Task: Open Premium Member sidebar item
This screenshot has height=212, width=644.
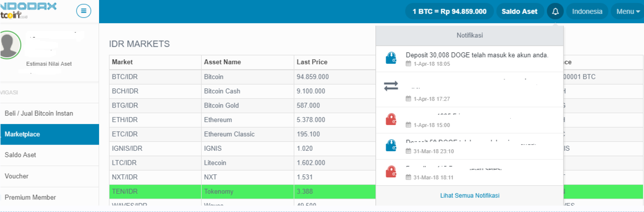Action: point(49,197)
